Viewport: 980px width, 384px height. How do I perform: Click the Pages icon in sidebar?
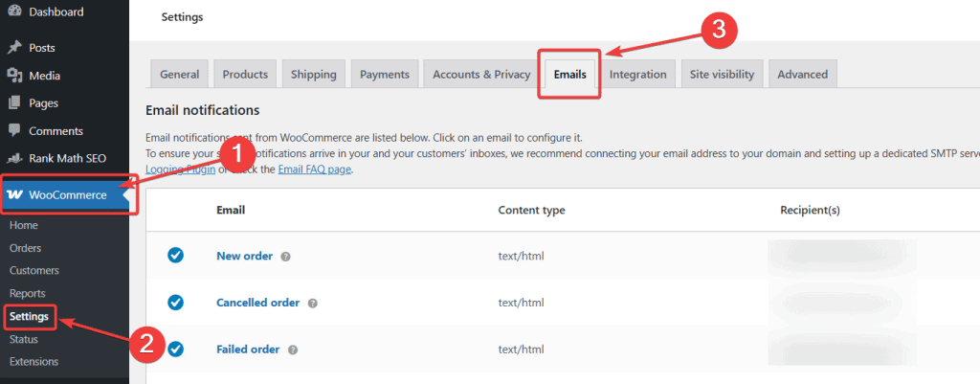pyautogui.click(x=14, y=102)
